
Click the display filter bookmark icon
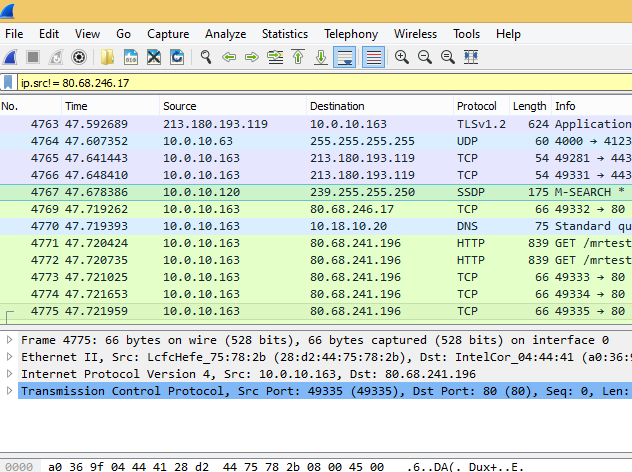click(9, 82)
